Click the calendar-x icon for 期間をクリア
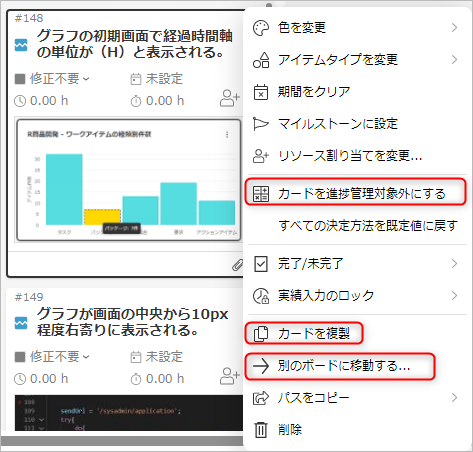The image size is (473, 452). [261, 92]
